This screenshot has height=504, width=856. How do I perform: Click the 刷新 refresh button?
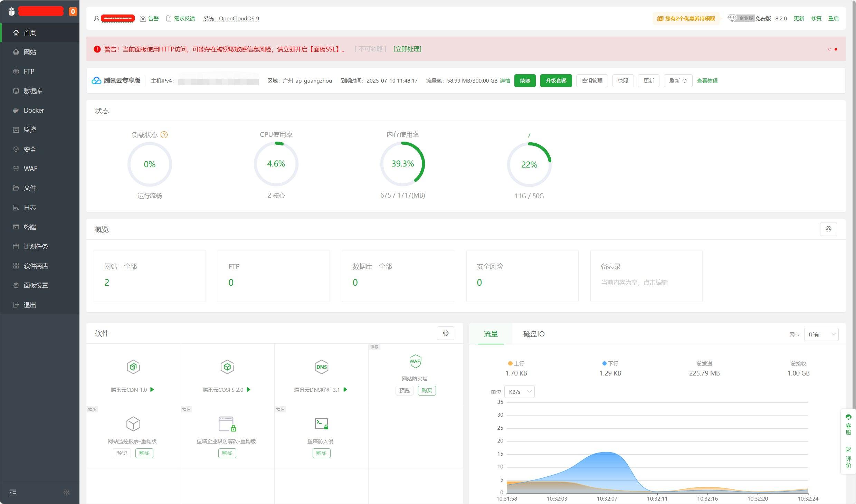pos(678,80)
